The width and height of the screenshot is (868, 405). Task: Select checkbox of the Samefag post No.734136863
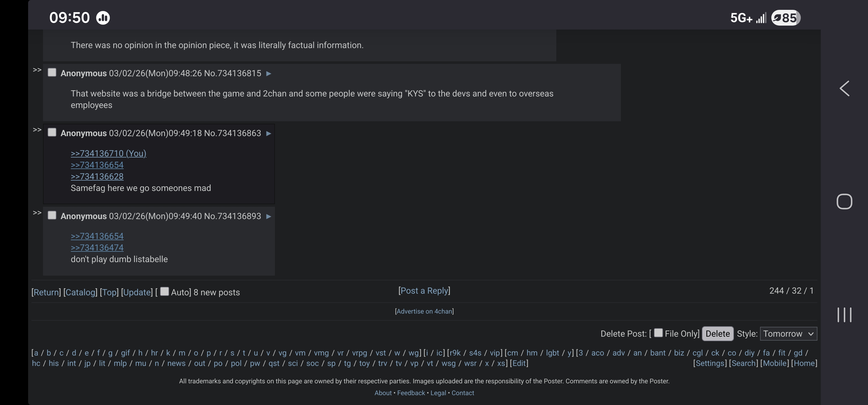click(52, 132)
